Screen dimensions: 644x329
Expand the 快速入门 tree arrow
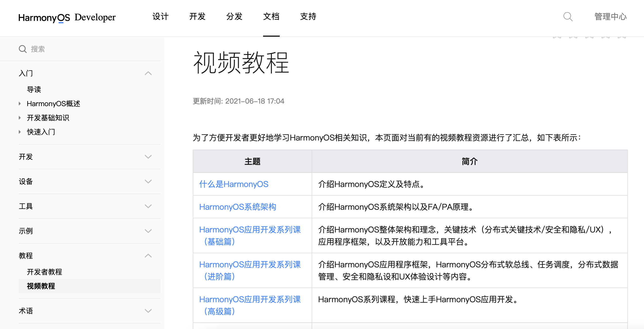20,132
